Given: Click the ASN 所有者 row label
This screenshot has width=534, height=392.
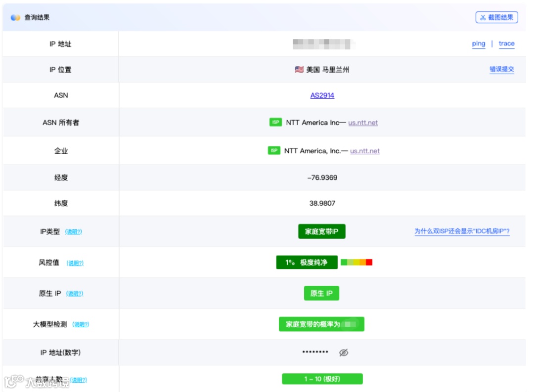Looking at the screenshot, I should [x=61, y=123].
